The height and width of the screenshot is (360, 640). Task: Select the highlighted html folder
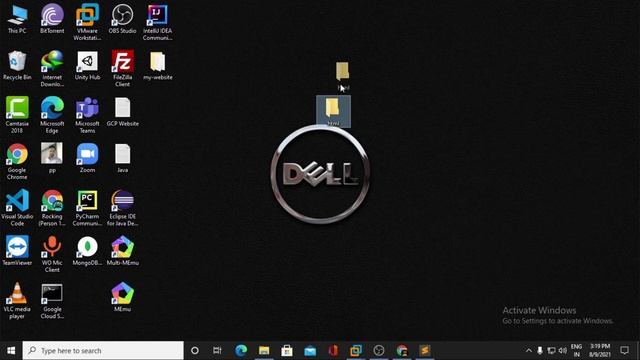[333, 111]
